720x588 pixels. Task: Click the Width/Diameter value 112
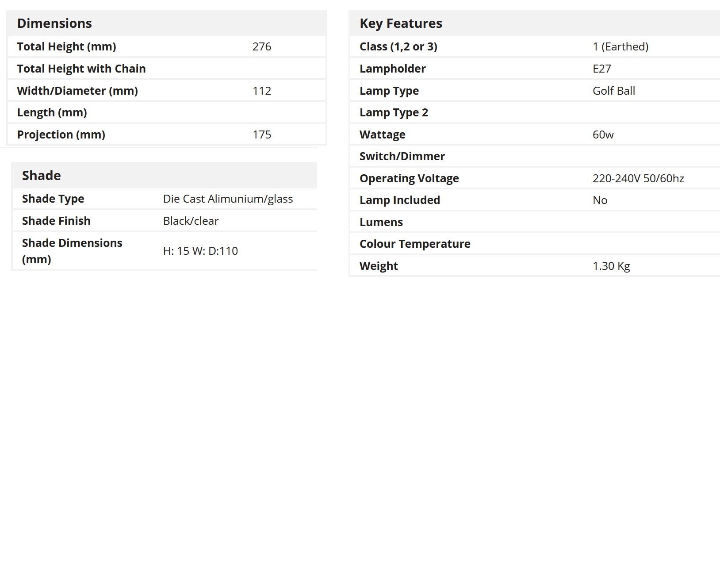pyautogui.click(x=262, y=91)
